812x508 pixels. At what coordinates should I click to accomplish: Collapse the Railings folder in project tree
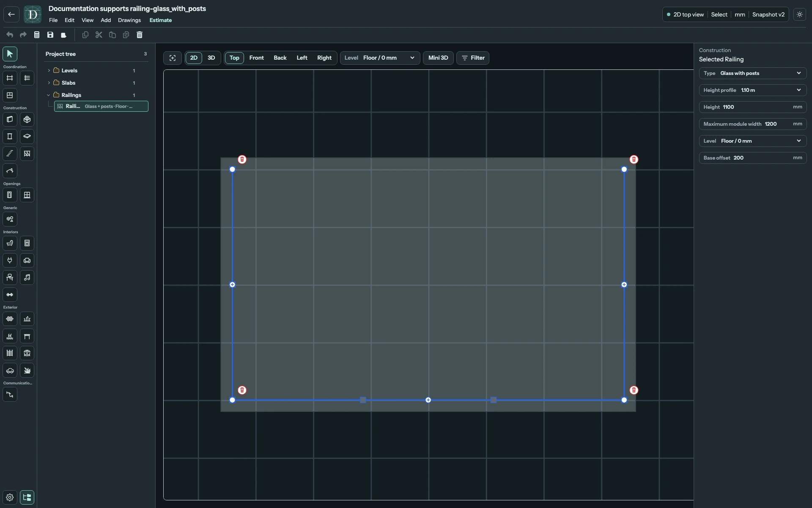click(49, 95)
